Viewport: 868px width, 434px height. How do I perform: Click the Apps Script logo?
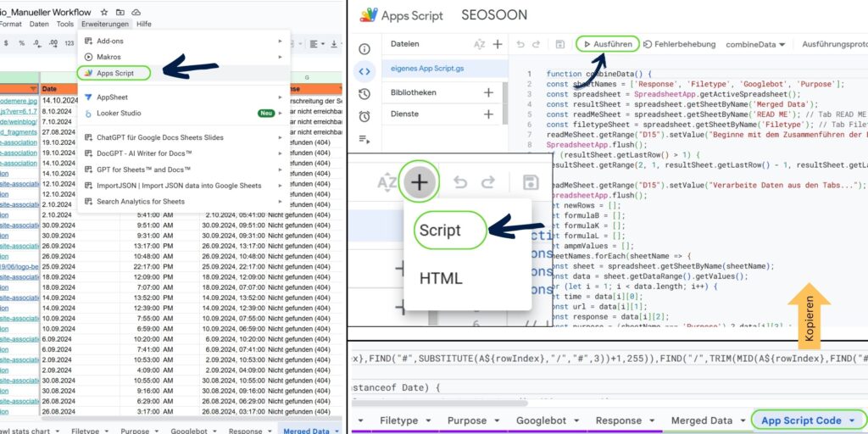(x=369, y=15)
